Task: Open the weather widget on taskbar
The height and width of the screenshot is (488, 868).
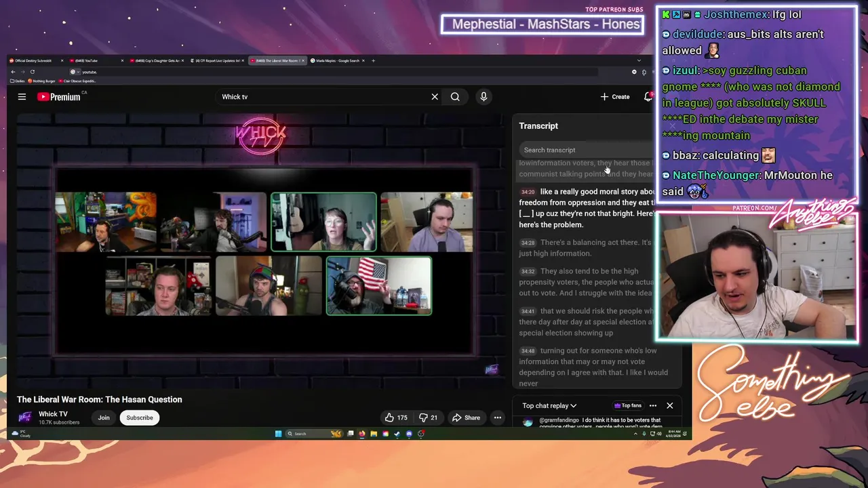Action: [21, 434]
